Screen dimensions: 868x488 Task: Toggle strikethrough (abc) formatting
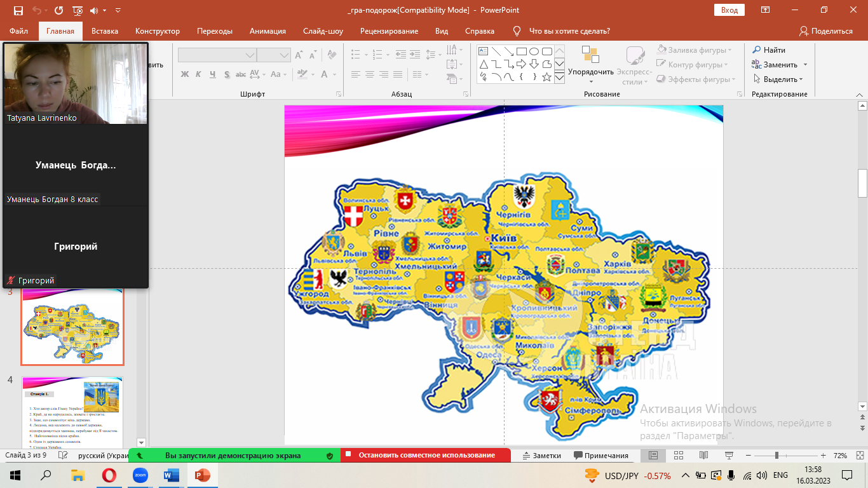[241, 74]
